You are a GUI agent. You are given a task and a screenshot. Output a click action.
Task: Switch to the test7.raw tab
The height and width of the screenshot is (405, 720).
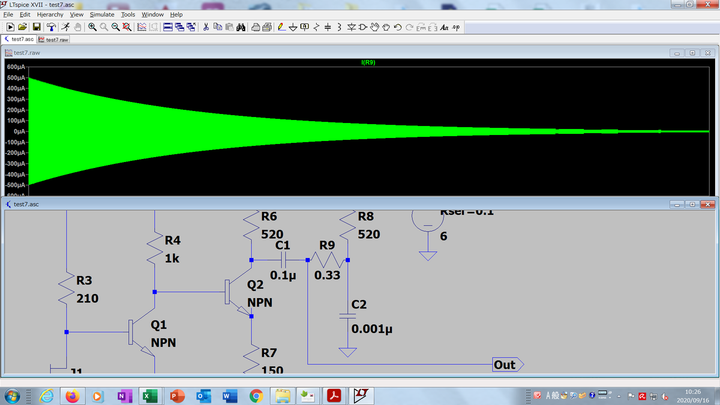(55, 39)
